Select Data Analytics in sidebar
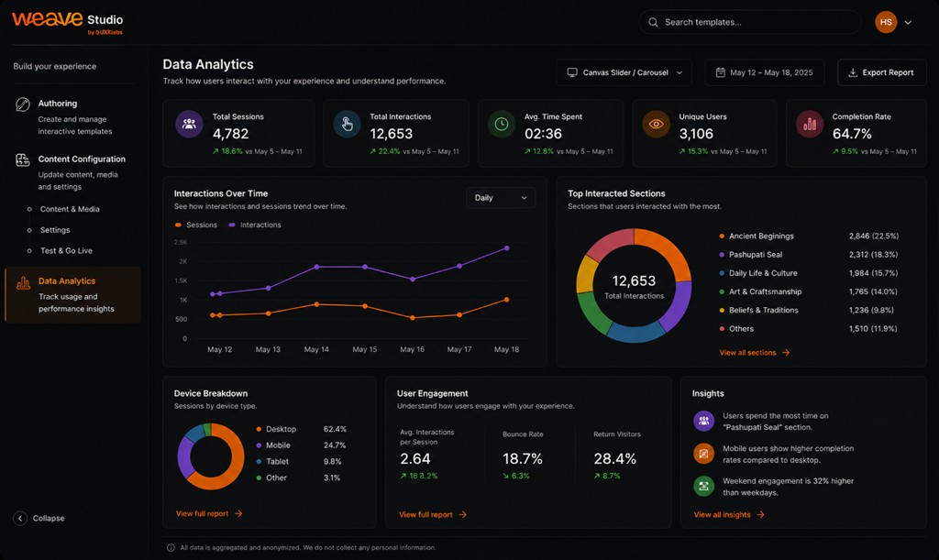Viewport: 939px width, 560px height. pos(72,294)
